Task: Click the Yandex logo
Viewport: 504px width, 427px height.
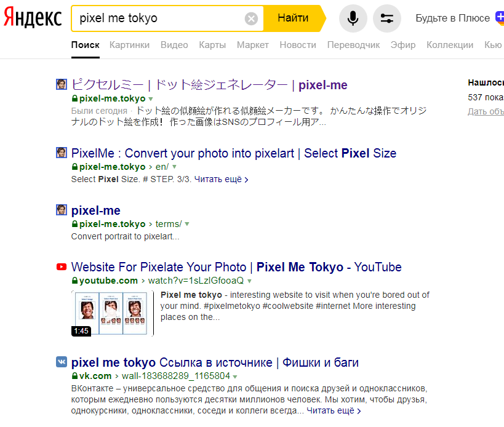Action: [33, 18]
